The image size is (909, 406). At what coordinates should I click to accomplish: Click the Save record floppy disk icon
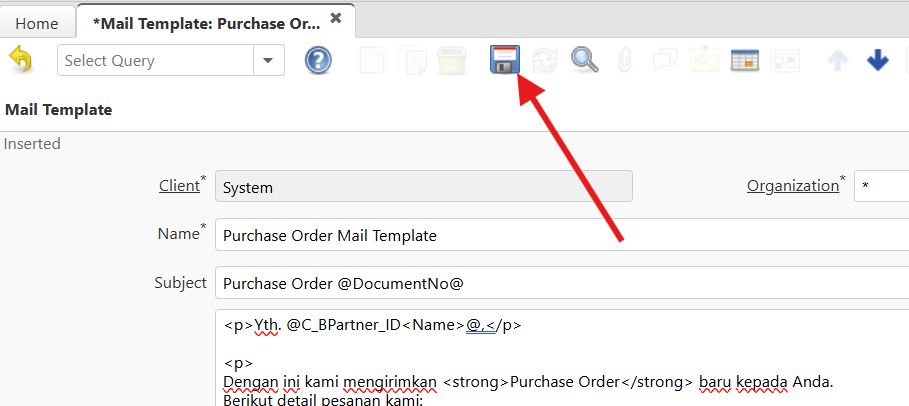pyautogui.click(x=503, y=60)
